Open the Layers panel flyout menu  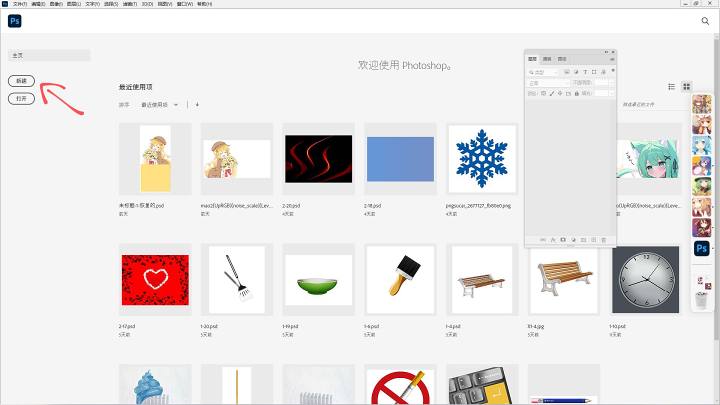click(x=613, y=59)
